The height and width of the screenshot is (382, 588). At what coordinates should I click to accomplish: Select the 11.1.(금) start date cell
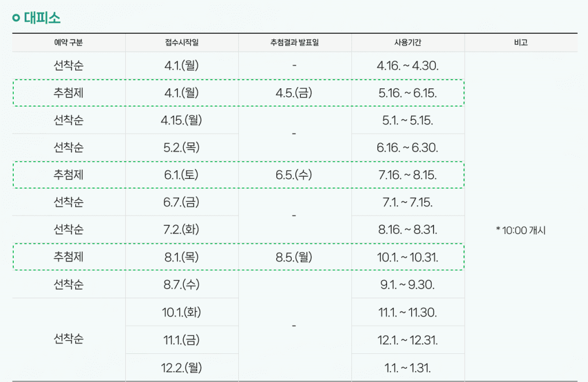(x=181, y=340)
